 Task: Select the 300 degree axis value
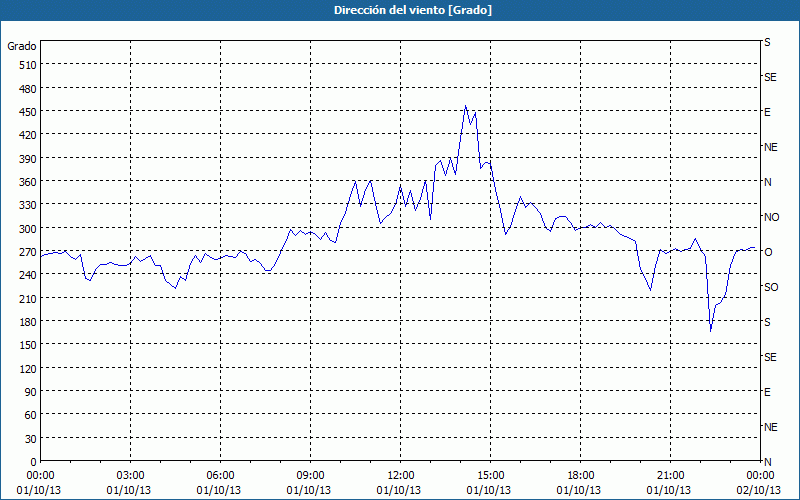pyautogui.click(x=28, y=229)
